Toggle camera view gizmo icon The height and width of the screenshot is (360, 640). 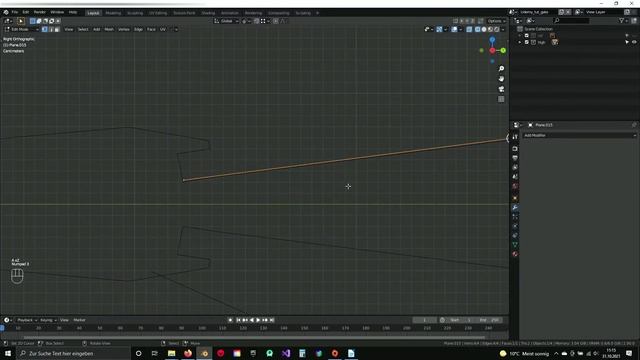[x=501, y=89]
